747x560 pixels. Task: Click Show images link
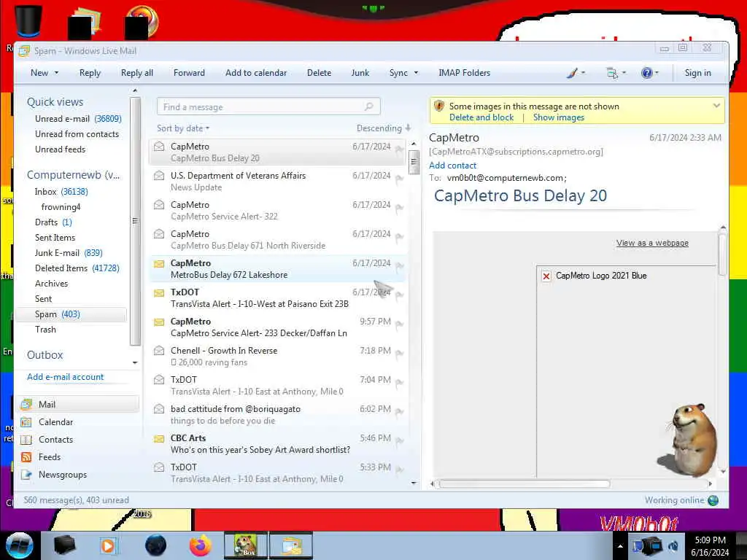point(558,117)
